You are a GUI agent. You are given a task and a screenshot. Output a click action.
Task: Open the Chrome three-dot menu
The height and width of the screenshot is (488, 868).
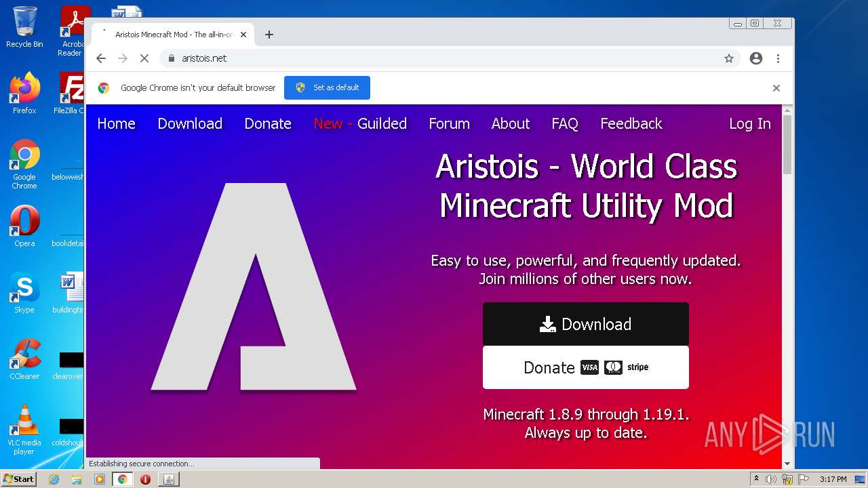click(778, 58)
